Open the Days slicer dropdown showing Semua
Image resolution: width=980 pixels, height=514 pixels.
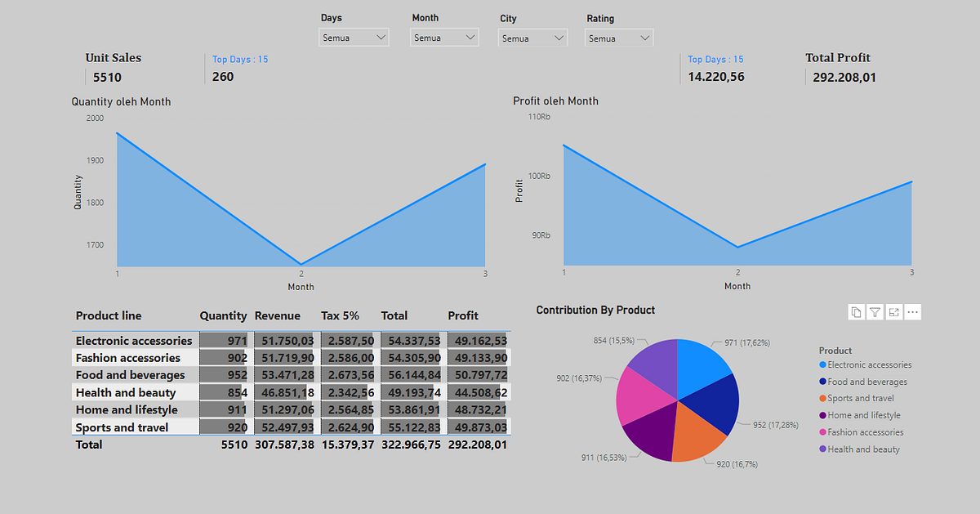(354, 37)
